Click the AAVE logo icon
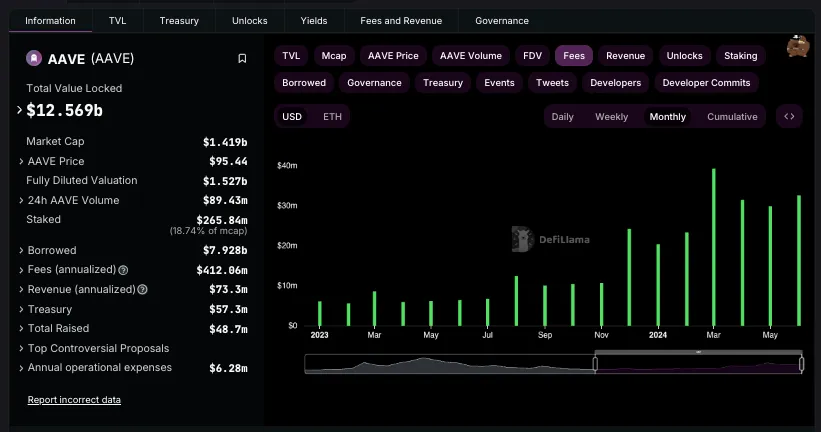 pyautogui.click(x=34, y=58)
